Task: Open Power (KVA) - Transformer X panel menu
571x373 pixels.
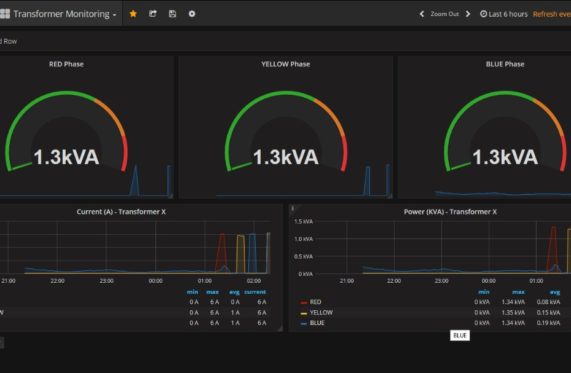Action: 450,212
